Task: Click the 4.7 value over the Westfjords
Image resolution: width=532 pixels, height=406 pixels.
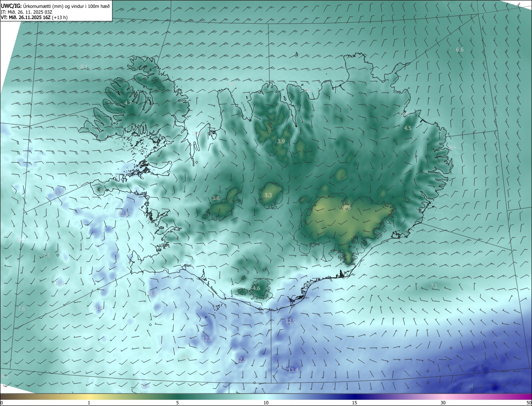Action: click(128, 103)
